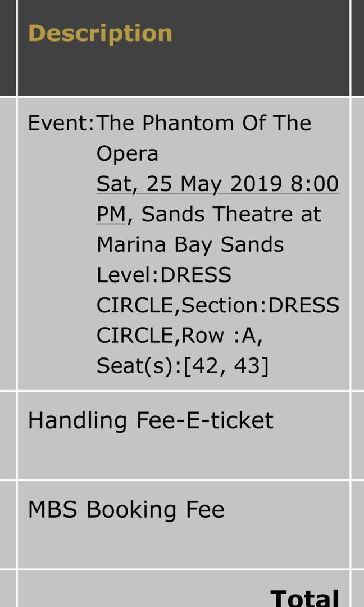
Task: Click the "Level:DRESS" text
Action: [163, 275]
